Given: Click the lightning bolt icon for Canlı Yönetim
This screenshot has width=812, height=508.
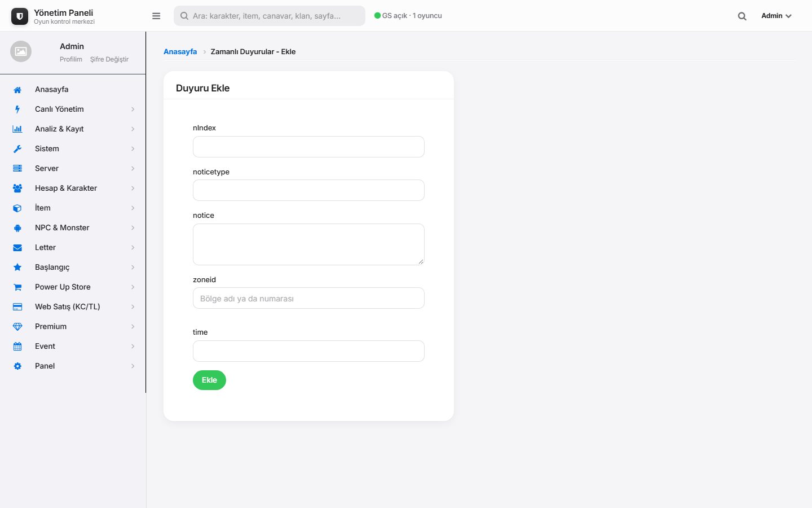Looking at the screenshot, I should pyautogui.click(x=17, y=110).
